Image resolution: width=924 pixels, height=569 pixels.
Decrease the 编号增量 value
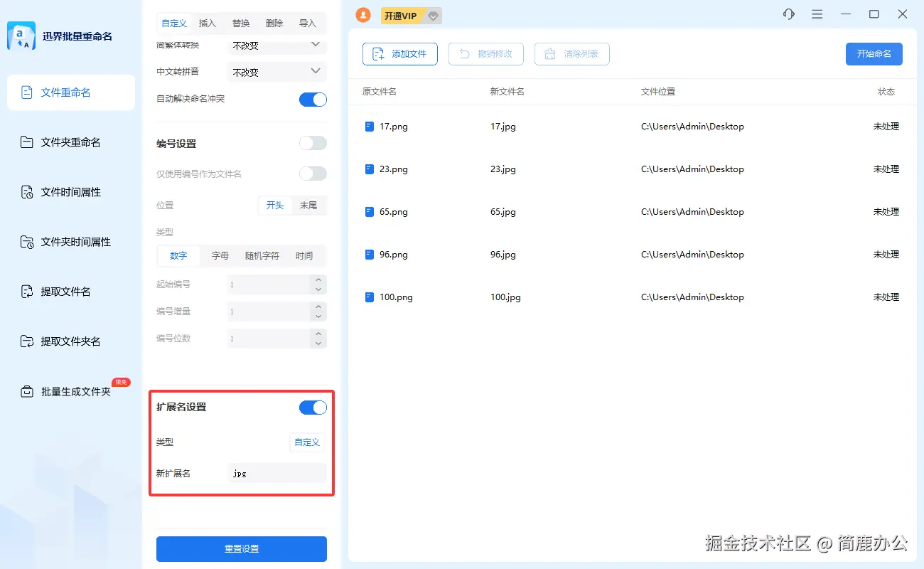click(x=318, y=316)
